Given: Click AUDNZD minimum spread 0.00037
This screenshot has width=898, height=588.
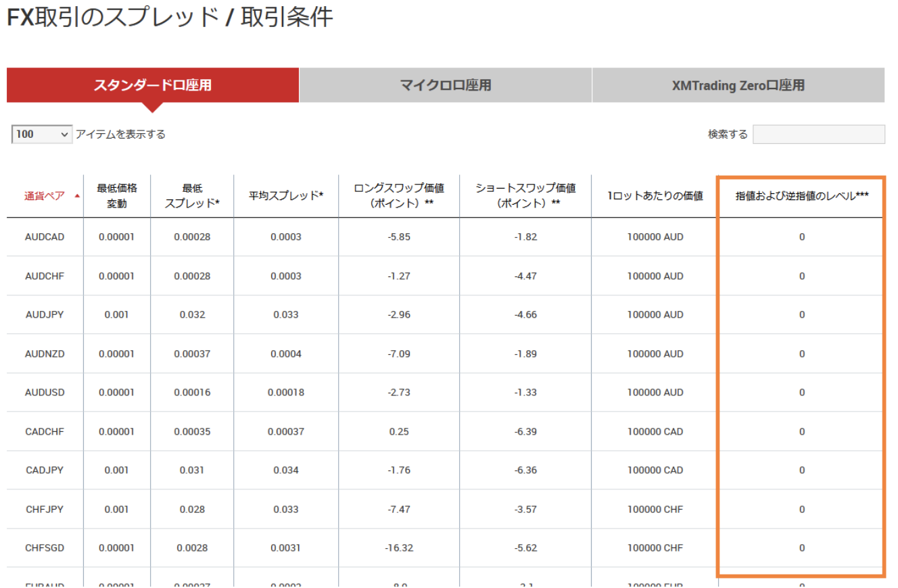Looking at the screenshot, I should [x=192, y=353].
